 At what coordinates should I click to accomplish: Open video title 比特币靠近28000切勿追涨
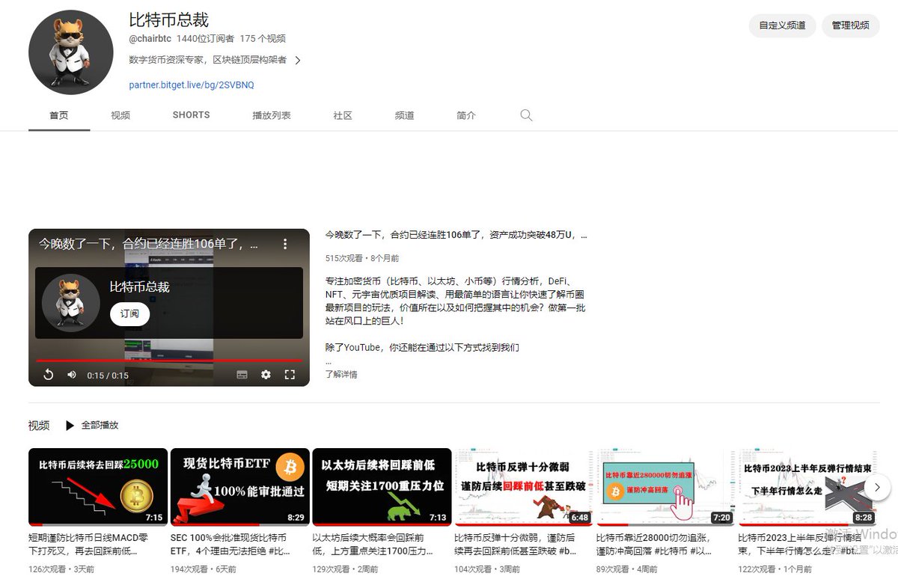[654, 544]
